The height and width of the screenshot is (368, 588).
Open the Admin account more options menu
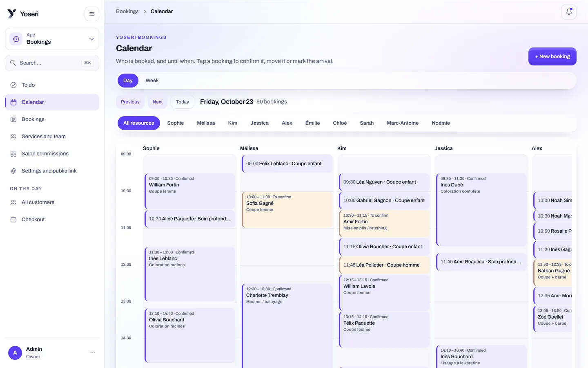[x=93, y=352]
